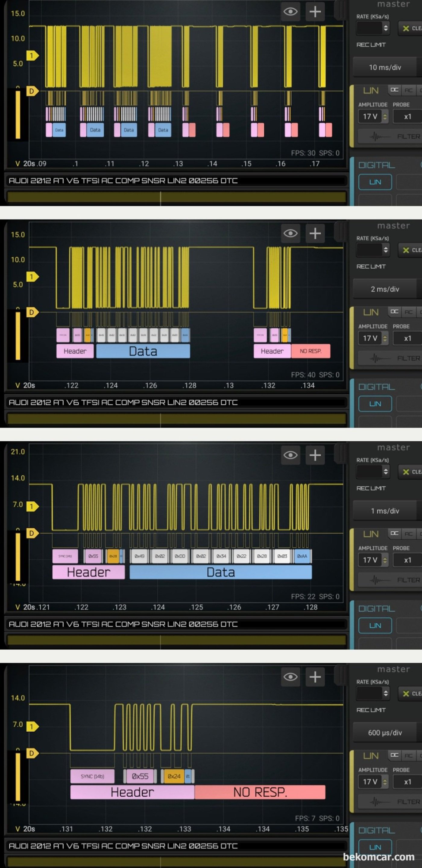Select the SYNC (14b) block in the 600 µs/div view
Screen dimensions: 422x868
pyautogui.click(x=93, y=776)
